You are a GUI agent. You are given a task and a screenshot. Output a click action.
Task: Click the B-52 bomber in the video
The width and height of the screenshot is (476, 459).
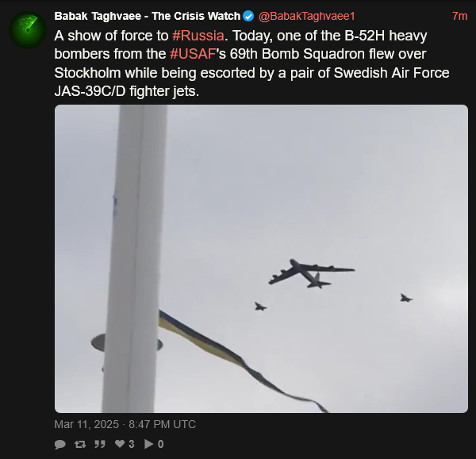(312, 273)
